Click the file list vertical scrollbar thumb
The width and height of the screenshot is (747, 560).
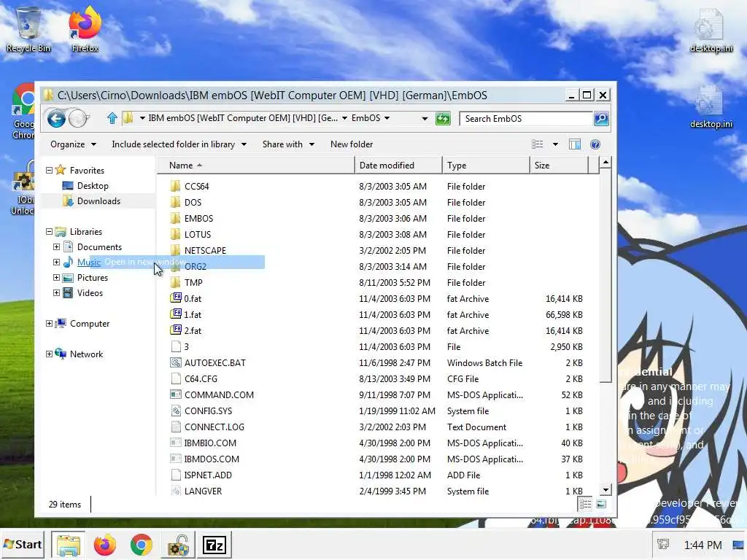pos(605,276)
